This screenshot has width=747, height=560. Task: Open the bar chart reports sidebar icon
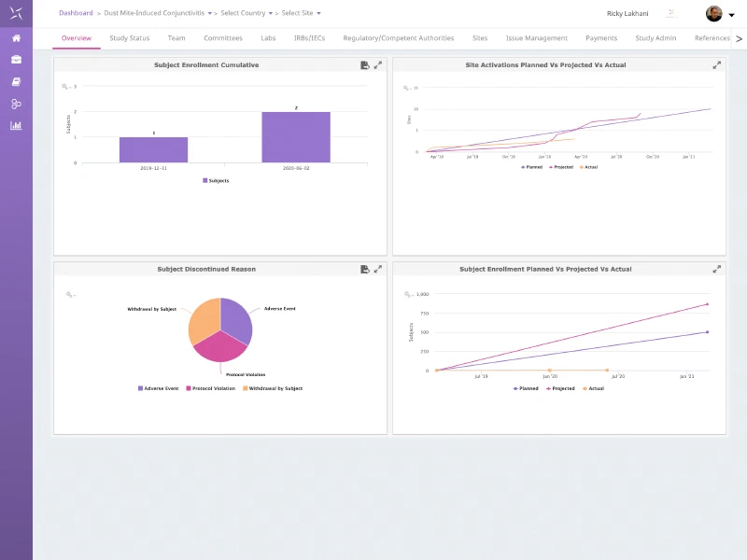pos(16,125)
